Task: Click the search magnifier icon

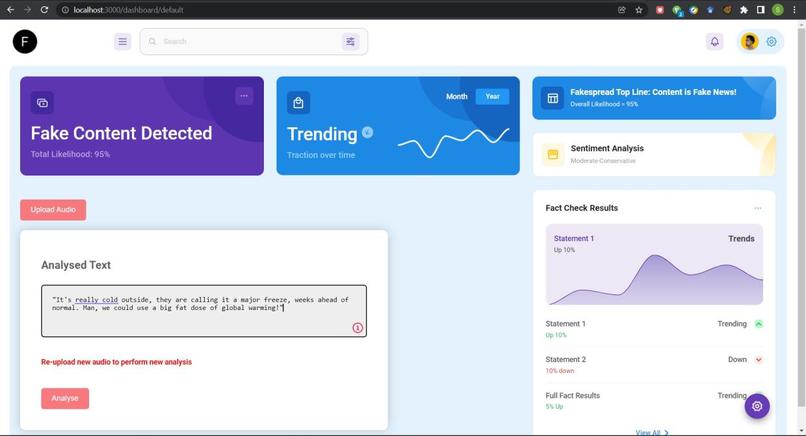Action: 152,42
